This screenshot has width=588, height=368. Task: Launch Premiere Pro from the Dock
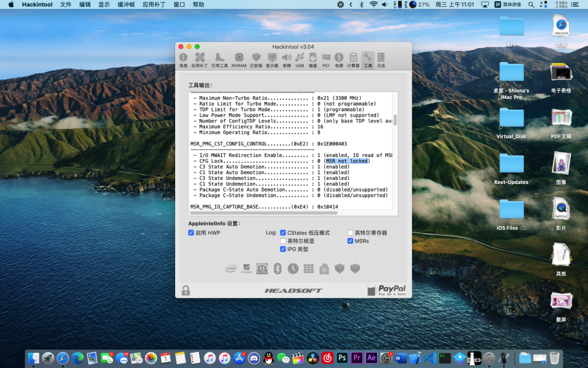(x=357, y=358)
